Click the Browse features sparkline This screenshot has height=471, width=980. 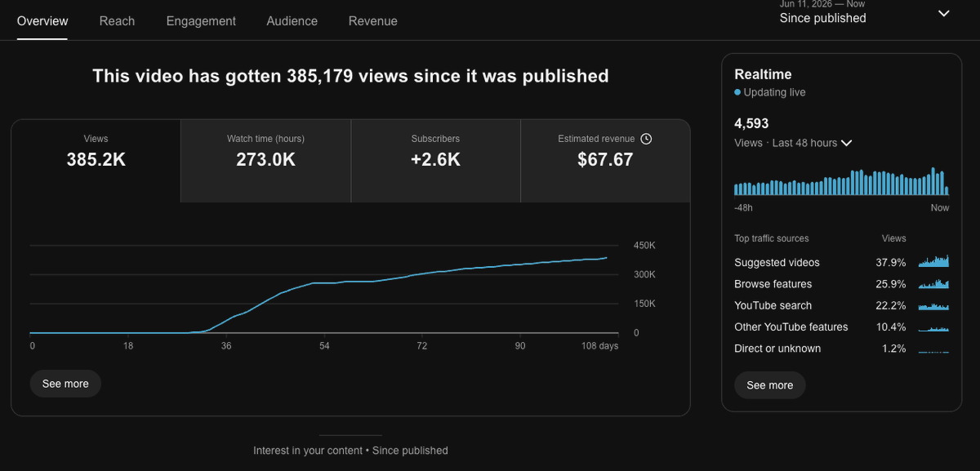pyautogui.click(x=933, y=283)
